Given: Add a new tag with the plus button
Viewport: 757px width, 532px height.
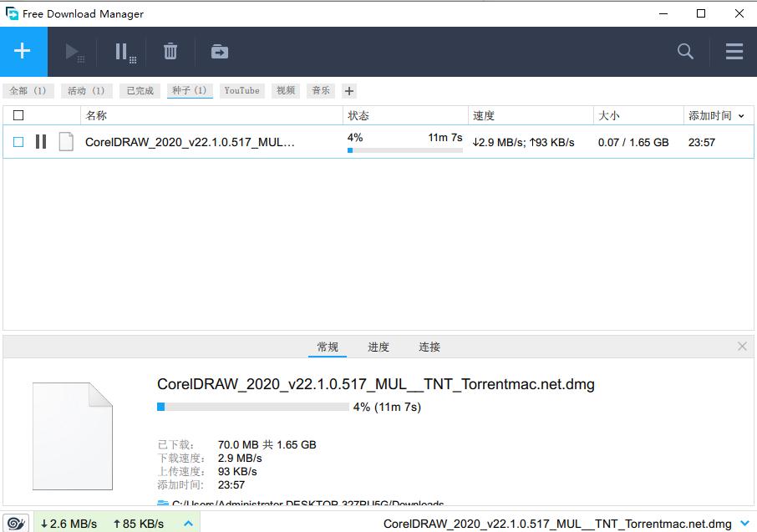Looking at the screenshot, I should tap(349, 91).
